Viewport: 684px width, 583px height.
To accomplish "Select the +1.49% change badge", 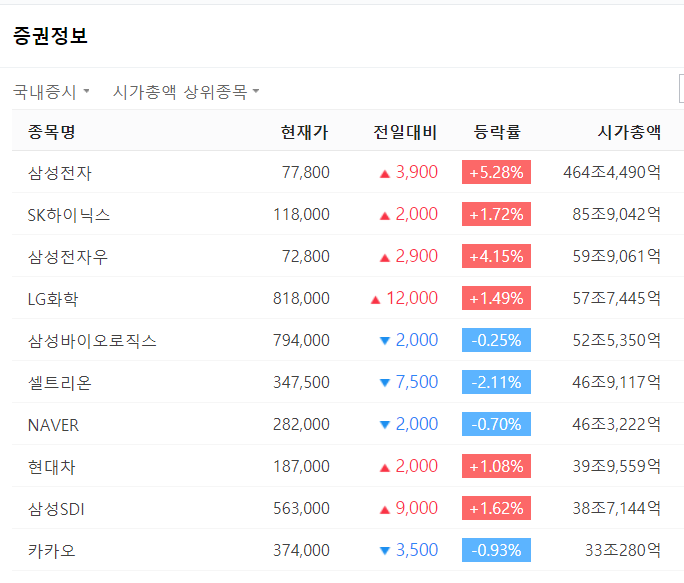I will 496,298.
